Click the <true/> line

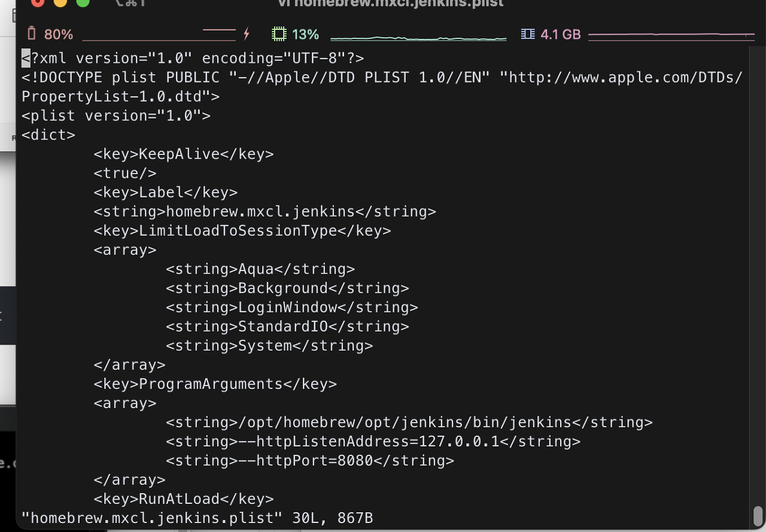[x=125, y=173]
